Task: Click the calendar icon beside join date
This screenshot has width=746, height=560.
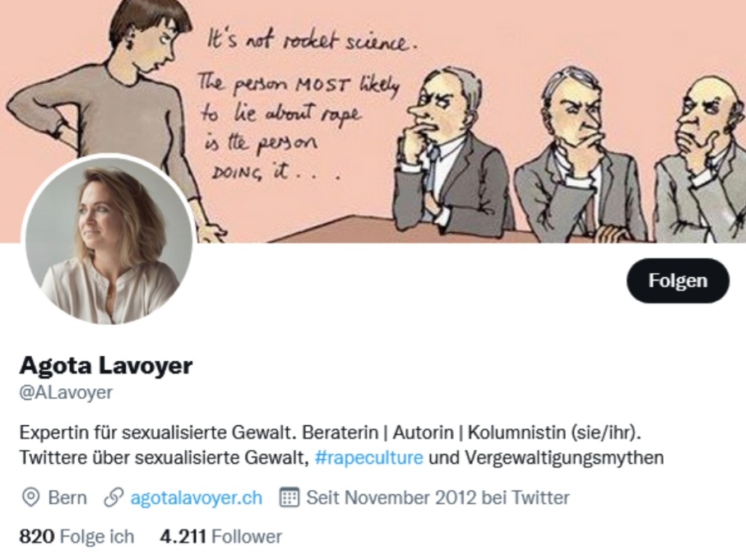Action: pyautogui.click(x=289, y=498)
